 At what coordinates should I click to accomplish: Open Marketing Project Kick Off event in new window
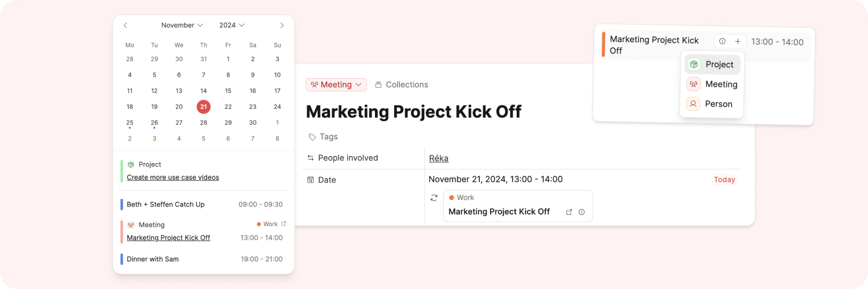pos(569,212)
